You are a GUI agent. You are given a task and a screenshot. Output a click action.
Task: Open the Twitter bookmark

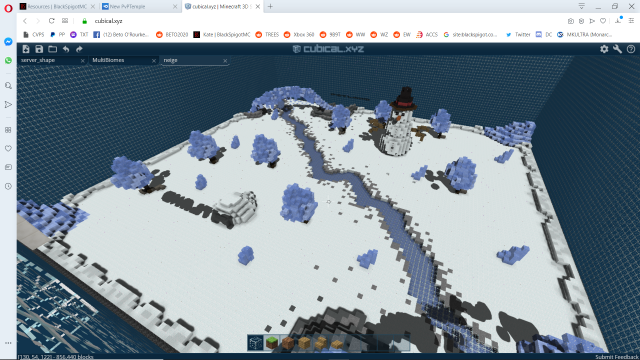(518, 35)
